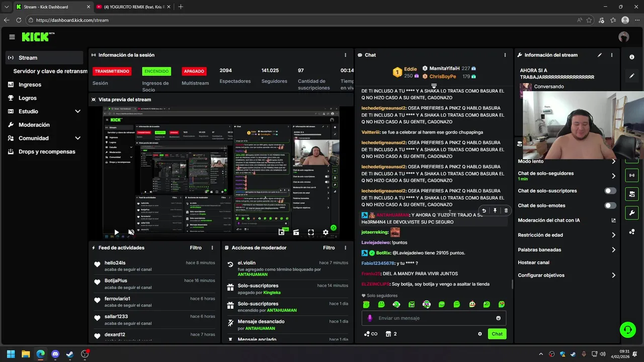This screenshot has height=362, width=644.
Task: Click BotijaPlus in activity feed
Action: pos(116,281)
